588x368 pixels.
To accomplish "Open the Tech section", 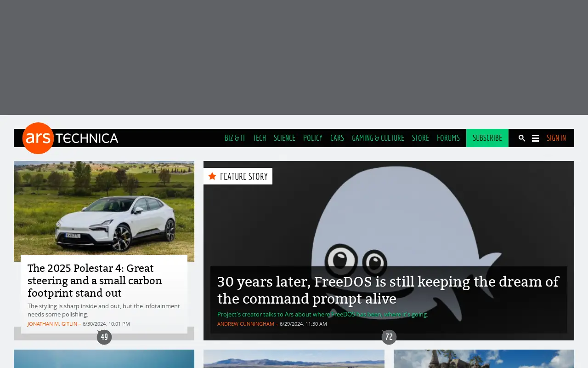I will [260, 138].
